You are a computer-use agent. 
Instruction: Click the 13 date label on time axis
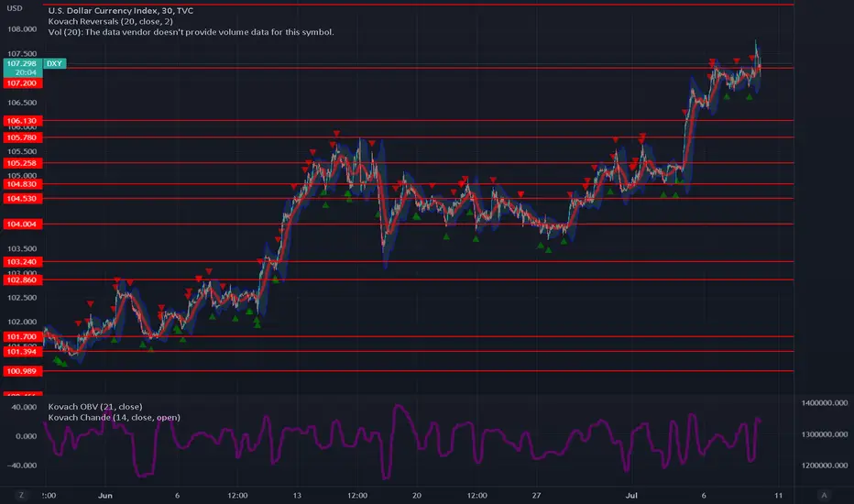tap(297, 495)
